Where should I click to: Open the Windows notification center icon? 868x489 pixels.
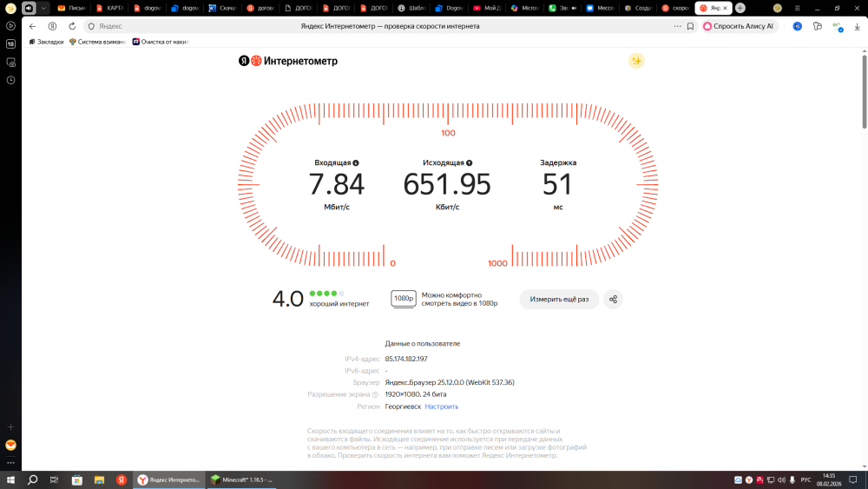tap(853, 479)
